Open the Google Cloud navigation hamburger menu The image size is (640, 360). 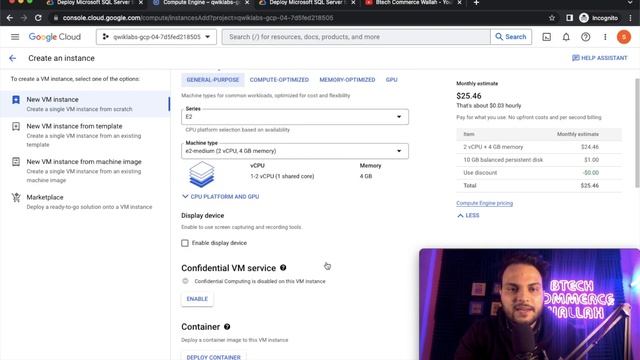pyautogui.click(x=15, y=37)
